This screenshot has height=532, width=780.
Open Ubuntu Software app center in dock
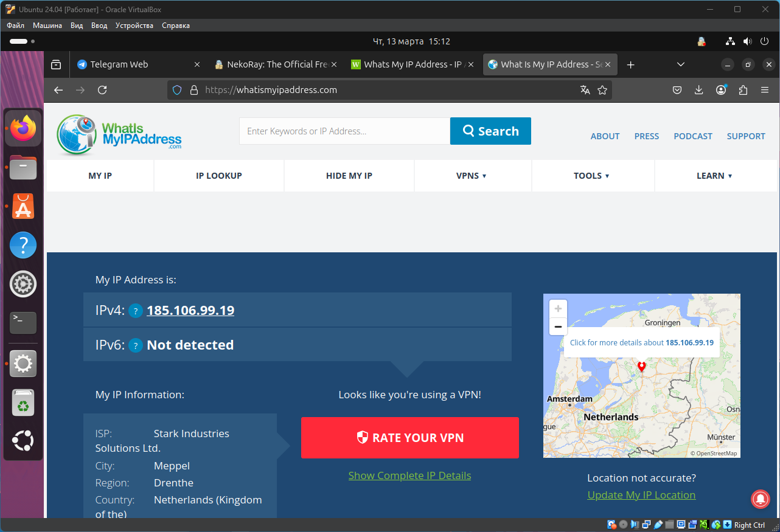click(23, 206)
